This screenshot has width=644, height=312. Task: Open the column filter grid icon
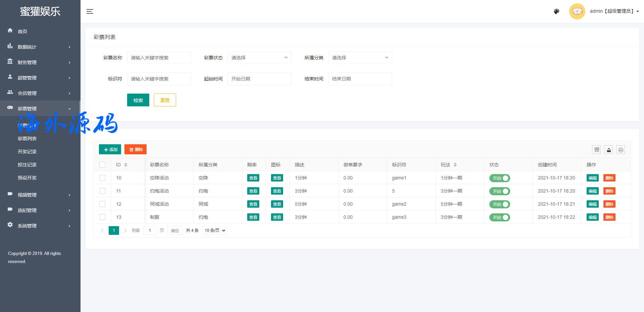click(597, 150)
